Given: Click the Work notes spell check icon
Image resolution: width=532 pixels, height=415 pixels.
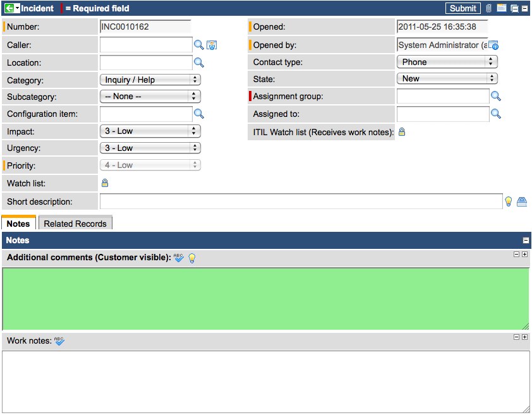Looking at the screenshot, I should click(x=59, y=341).
